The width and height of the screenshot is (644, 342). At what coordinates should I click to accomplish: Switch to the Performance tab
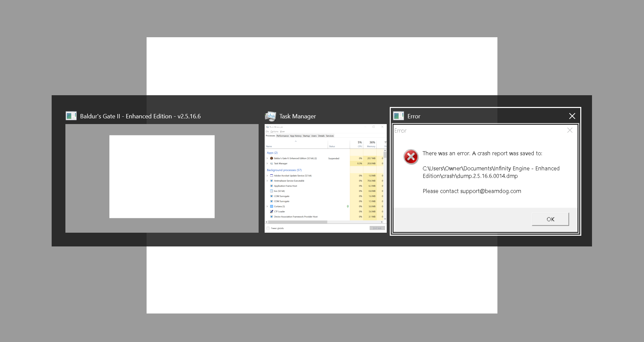[282, 136]
